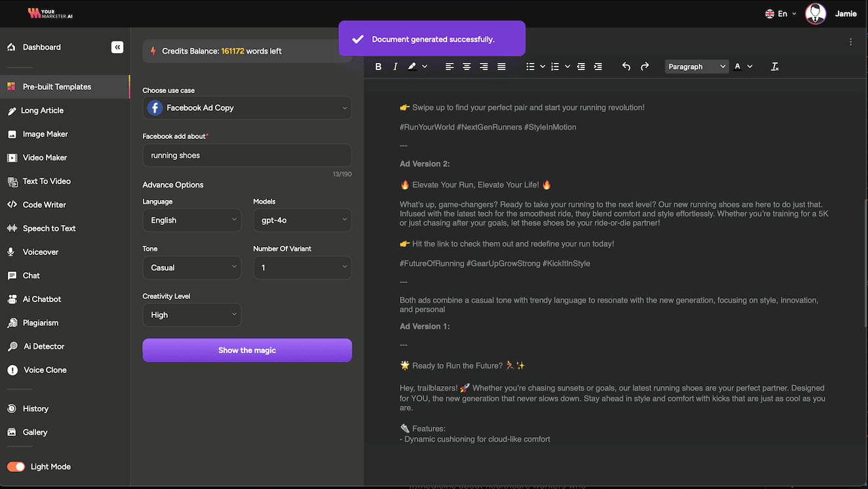The image size is (868, 489).
Task: Open the Creativity Level dropdown
Action: click(x=191, y=315)
